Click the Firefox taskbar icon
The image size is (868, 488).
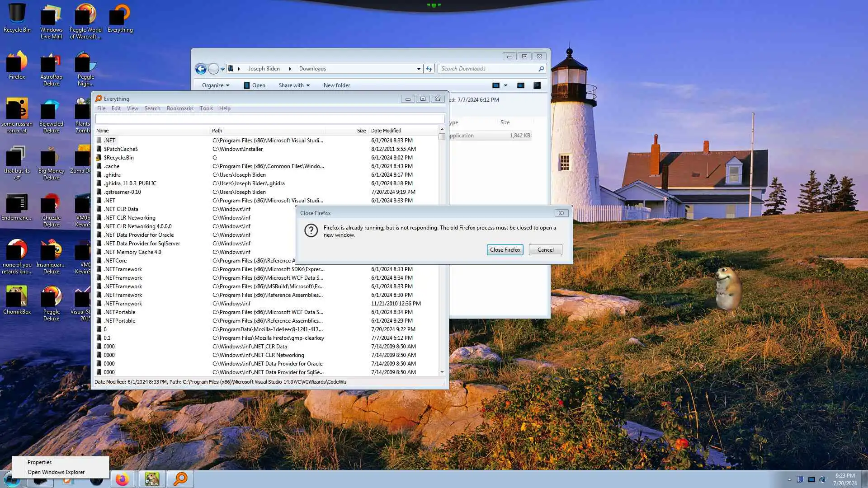pos(122,479)
